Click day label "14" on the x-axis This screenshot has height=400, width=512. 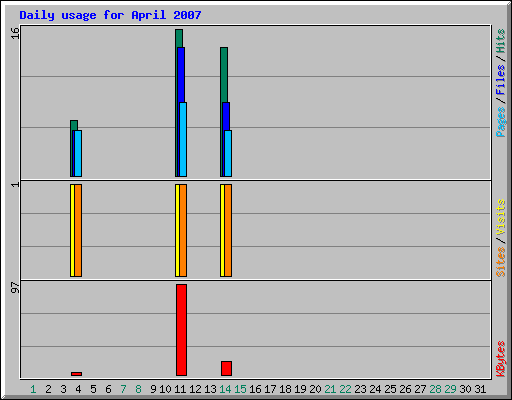coord(225,389)
